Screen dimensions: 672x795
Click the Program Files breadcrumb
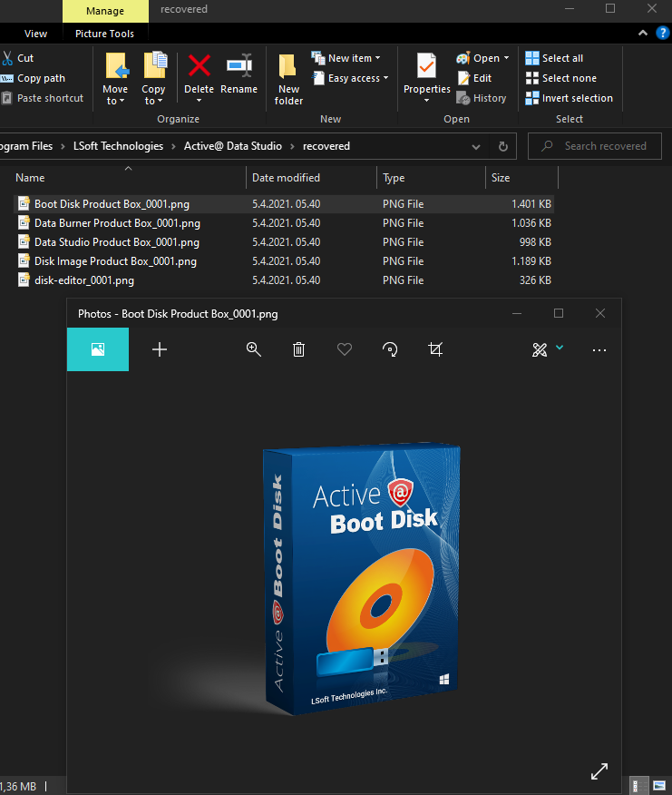pyautogui.click(x=26, y=146)
